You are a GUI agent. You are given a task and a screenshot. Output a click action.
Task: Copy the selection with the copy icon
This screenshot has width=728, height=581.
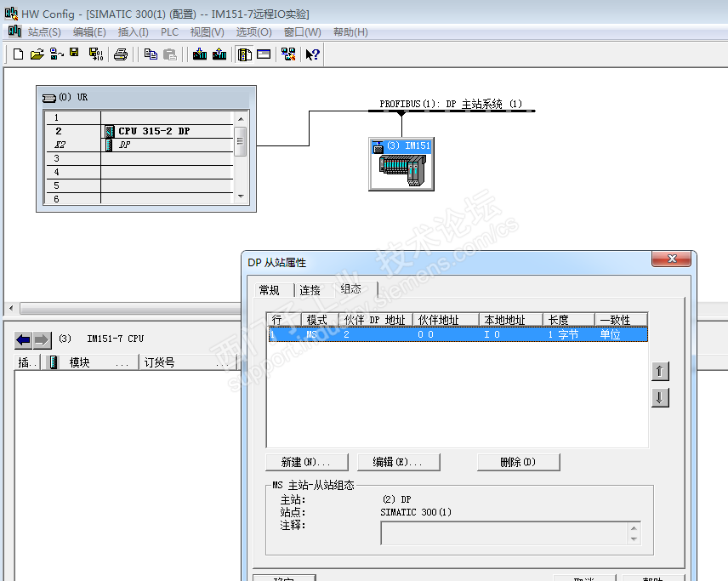(x=151, y=54)
